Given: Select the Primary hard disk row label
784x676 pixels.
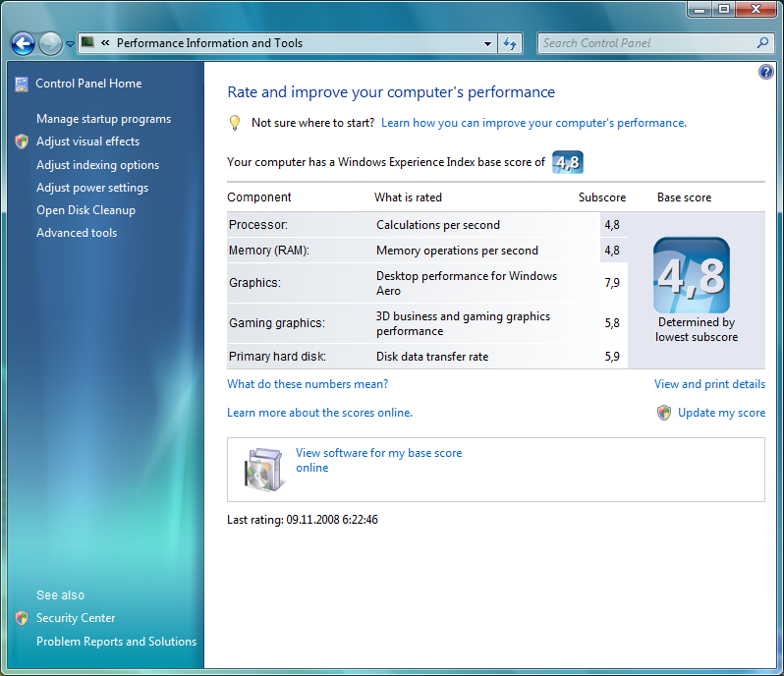Looking at the screenshot, I should tap(277, 357).
